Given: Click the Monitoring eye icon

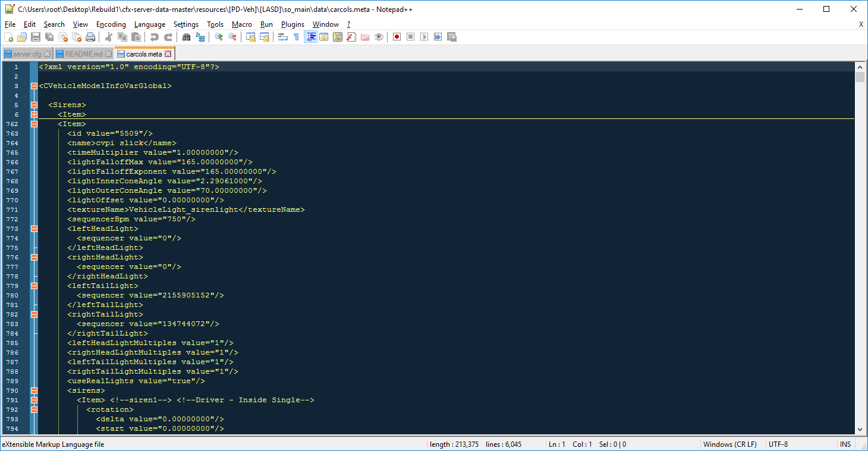Looking at the screenshot, I should 379,37.
